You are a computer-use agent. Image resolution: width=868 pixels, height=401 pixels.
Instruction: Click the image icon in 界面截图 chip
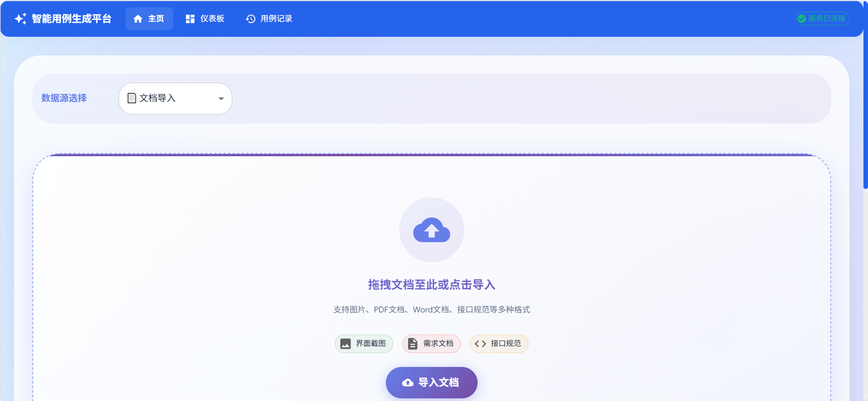coord(345,344)
